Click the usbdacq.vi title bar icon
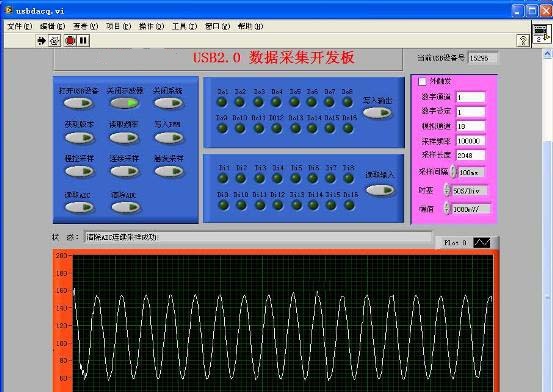 [x=8, y=10]
